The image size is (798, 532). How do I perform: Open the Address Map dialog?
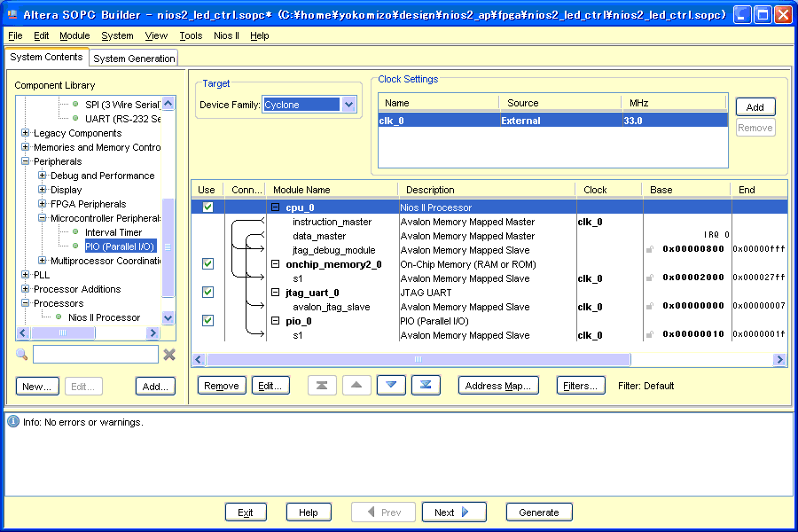498,386
